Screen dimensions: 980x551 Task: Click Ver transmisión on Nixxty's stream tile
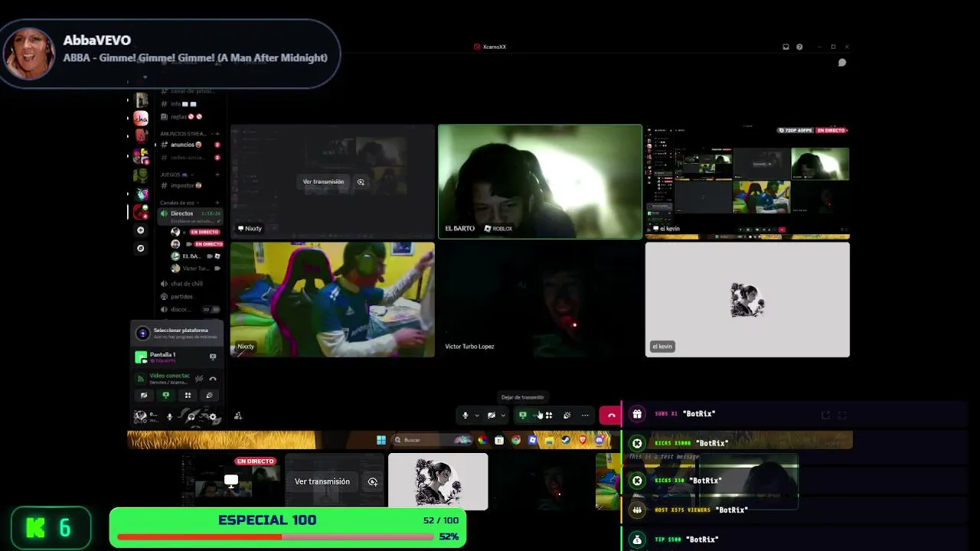[x=323, y=182]
